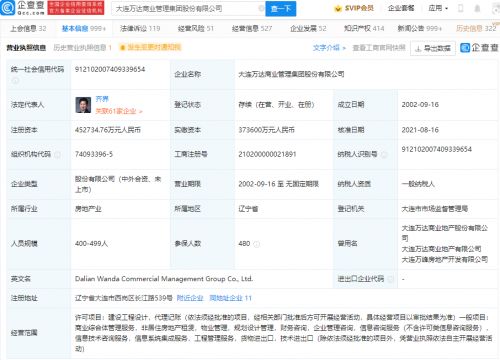500x360 pixels.
Task: Select staff size 400-499人
Action: [91, 244]
